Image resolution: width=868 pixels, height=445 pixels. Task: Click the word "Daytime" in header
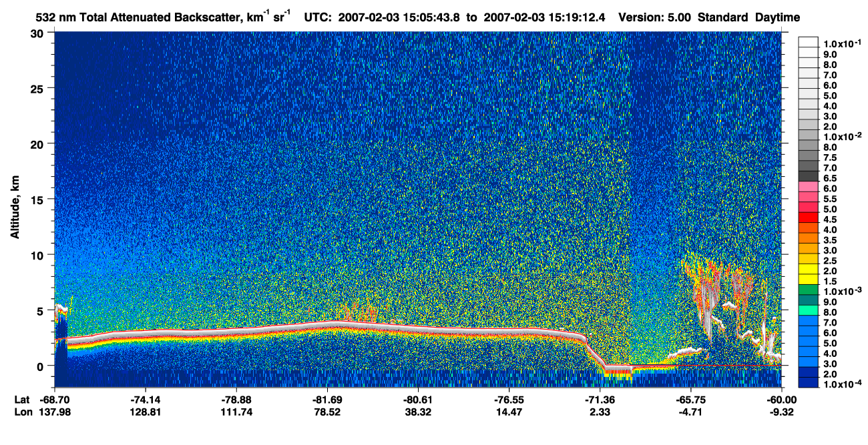[x=778, y=18]
